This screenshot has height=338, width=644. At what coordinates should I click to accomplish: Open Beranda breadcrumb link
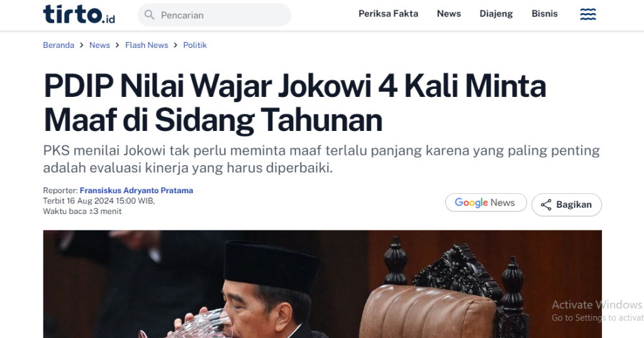click(x=58, y=45)
